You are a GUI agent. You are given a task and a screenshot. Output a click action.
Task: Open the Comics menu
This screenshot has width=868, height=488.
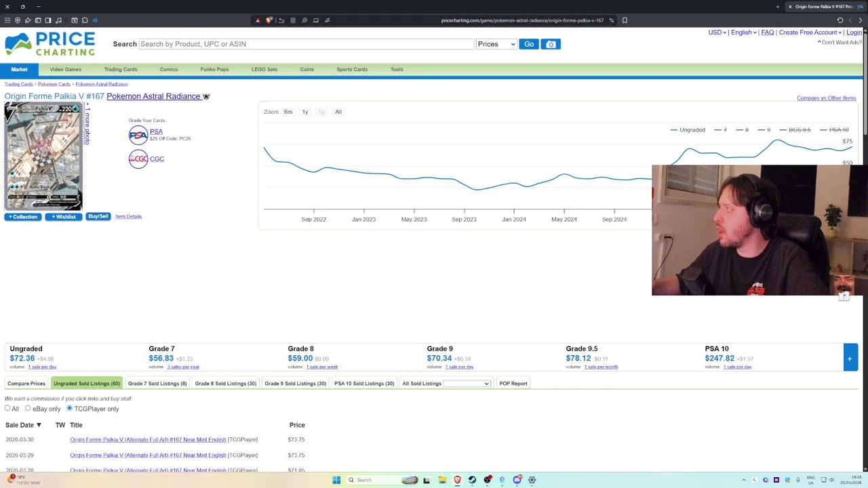click(169, 69)
